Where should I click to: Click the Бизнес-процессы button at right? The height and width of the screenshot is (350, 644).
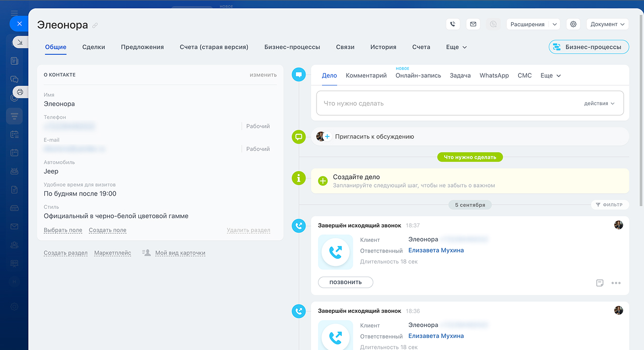coord(589,47)
